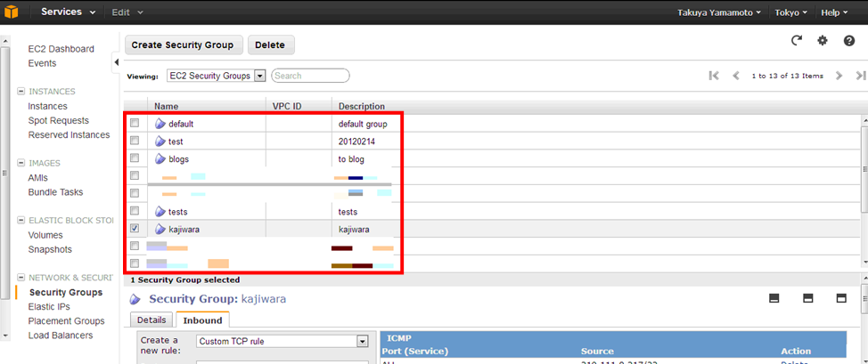Switch to the Inbound tab
The image size is (868, 364).
pyautogui.click(x=202, y=320)
